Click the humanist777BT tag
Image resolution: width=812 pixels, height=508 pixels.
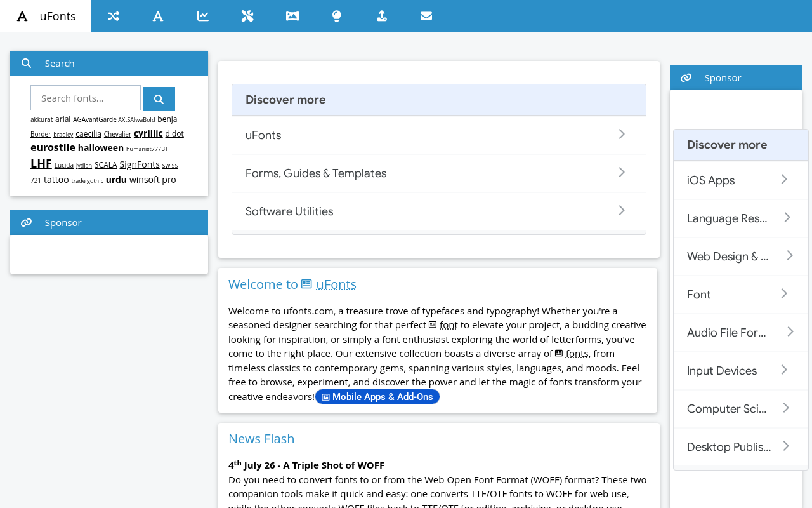(147, 149)
